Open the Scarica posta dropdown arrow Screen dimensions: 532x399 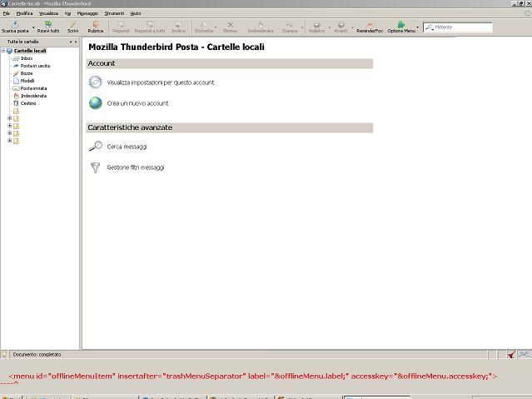click(x=33, y=27)
